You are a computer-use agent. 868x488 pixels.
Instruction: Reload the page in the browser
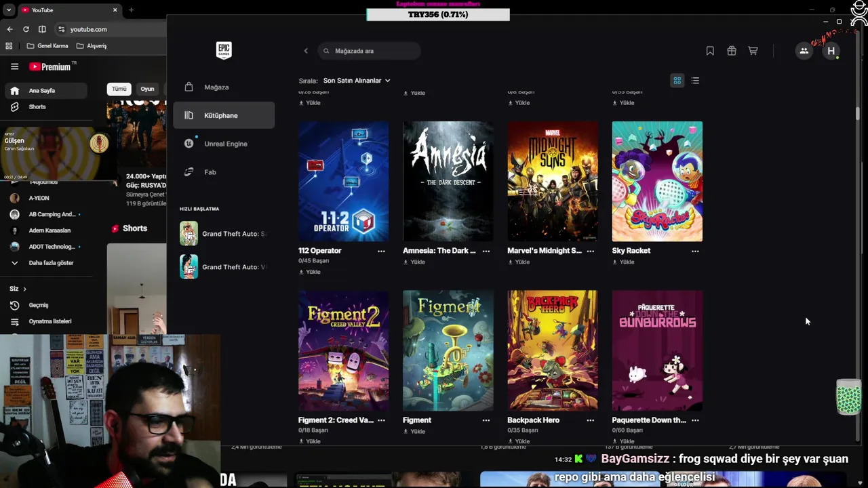(26, 29)
